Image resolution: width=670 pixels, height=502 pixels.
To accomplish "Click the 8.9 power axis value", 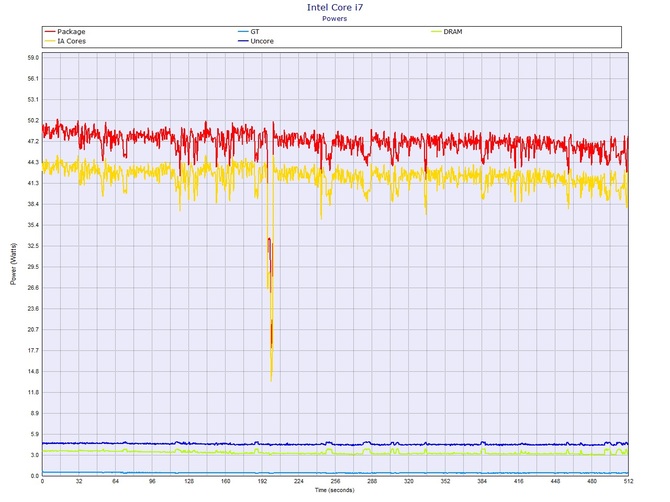I will point(35,414).
